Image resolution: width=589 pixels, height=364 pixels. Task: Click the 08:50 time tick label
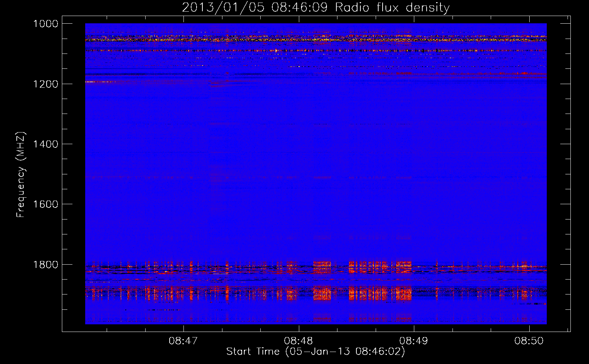pyautogui.click(x=529, y=341)
